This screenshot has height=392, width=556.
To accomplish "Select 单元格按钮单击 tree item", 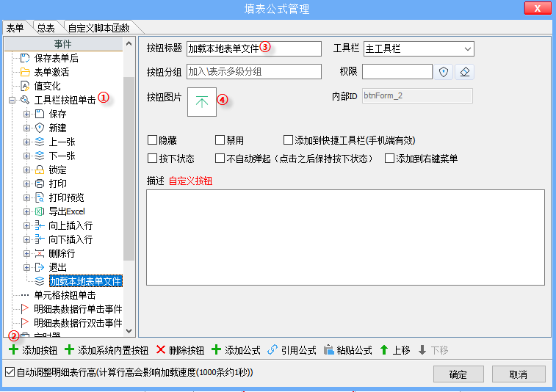I will (x=65, y=295).
